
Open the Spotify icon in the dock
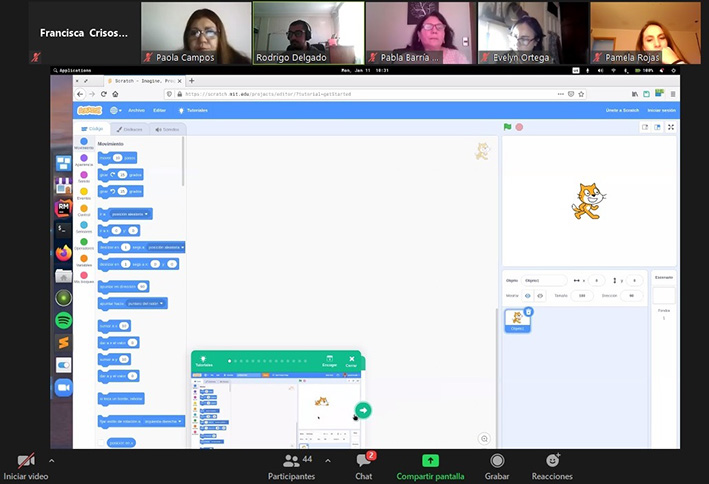[x=63, y=320]
